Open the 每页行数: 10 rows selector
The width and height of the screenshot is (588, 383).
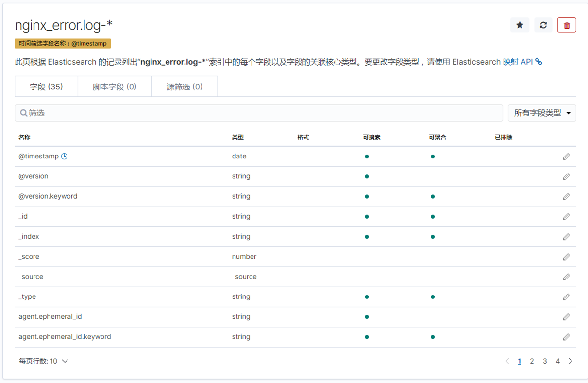(43, 361)
